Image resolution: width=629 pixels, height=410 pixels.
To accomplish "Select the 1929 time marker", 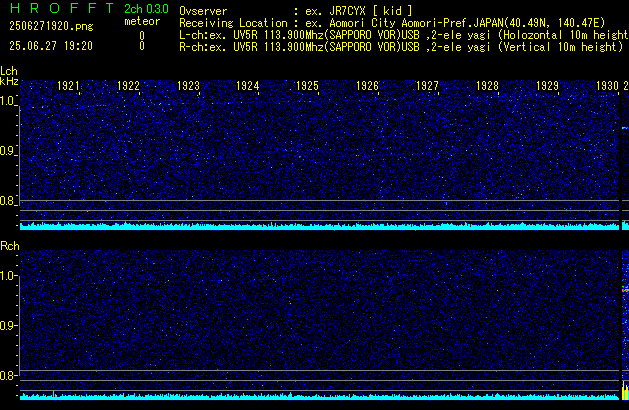I will coord(547,86).
